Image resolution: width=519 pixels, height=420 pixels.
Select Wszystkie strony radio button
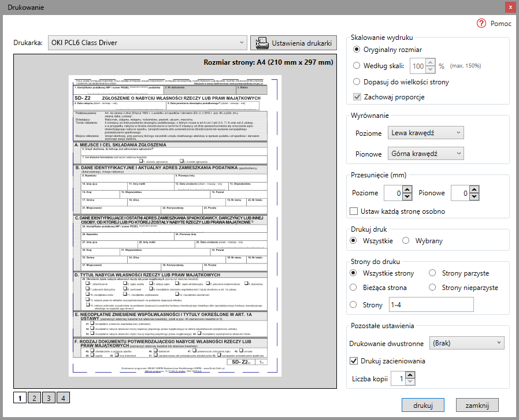pyautogui.click(x=353, y=273)
